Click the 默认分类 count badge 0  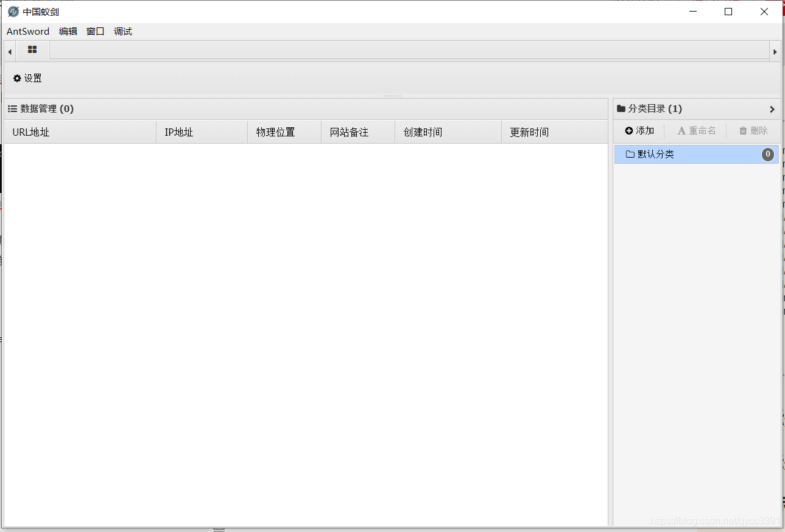pyautogui.click(x=768, y=155)
